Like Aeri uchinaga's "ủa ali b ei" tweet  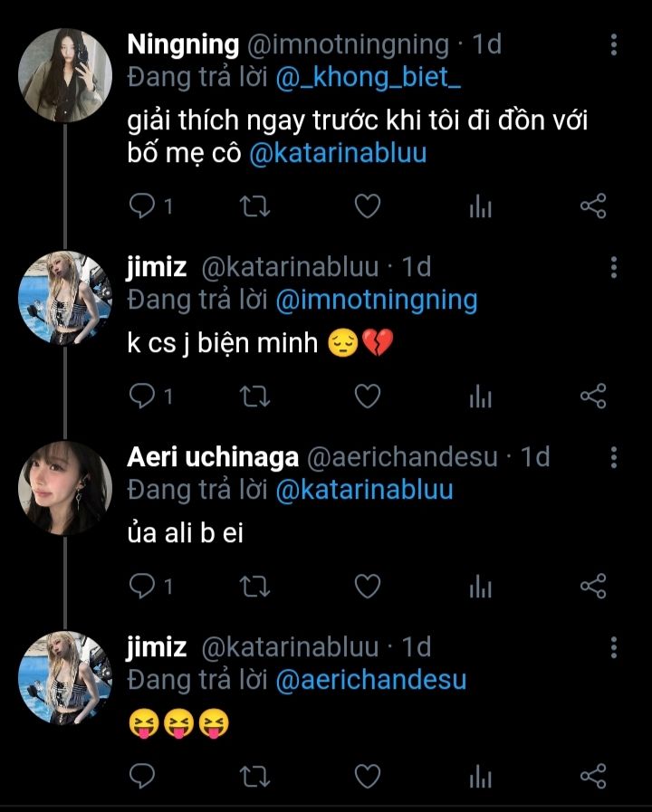click(x=366, y=587)
